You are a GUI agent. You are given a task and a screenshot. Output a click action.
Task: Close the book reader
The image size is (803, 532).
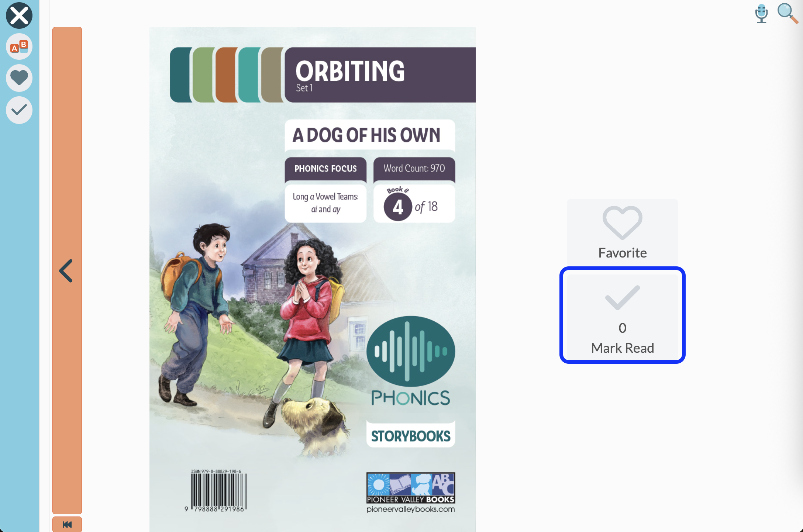tap(19, 15)
